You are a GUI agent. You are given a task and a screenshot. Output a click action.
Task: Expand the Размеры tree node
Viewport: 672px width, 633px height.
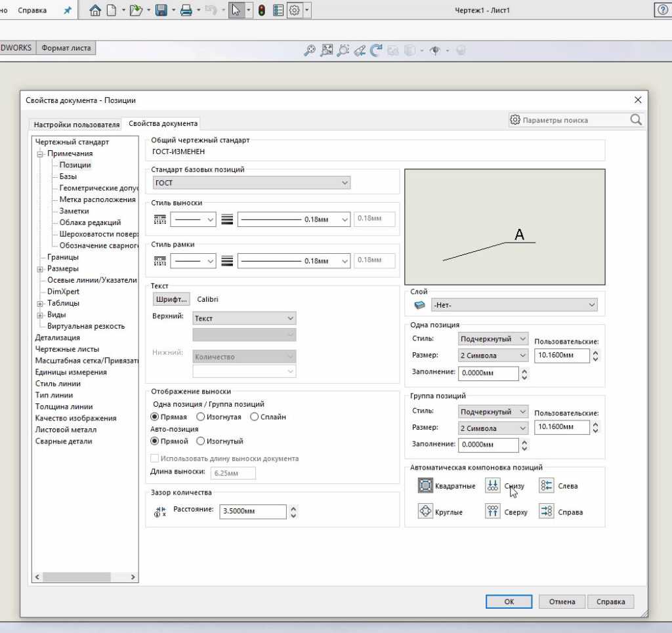tap(40, 269)
